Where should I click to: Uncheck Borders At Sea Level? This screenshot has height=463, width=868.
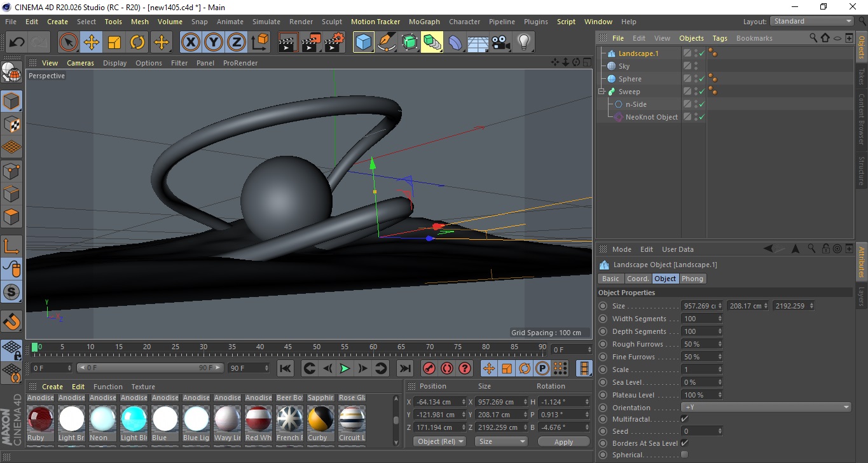(684, 443)
